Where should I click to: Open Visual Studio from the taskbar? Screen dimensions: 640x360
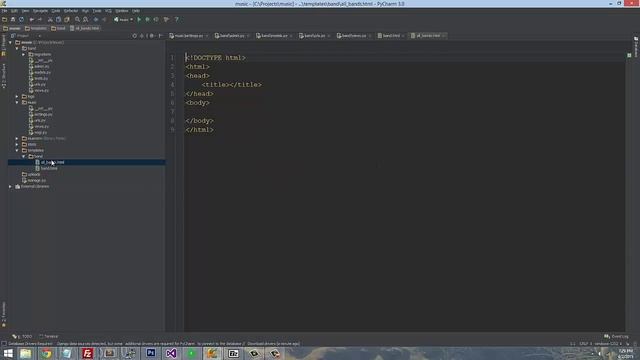point(171,353)
